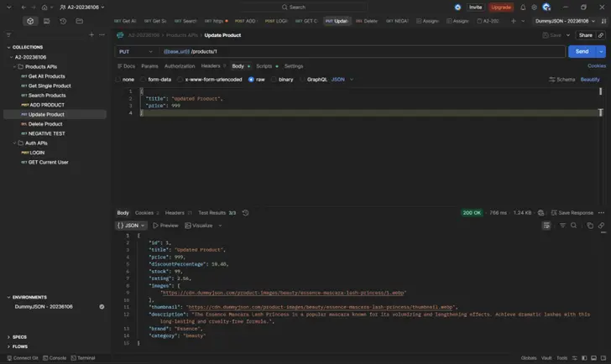
Task: Click Save Response button
Action: [x=572, y=213]
